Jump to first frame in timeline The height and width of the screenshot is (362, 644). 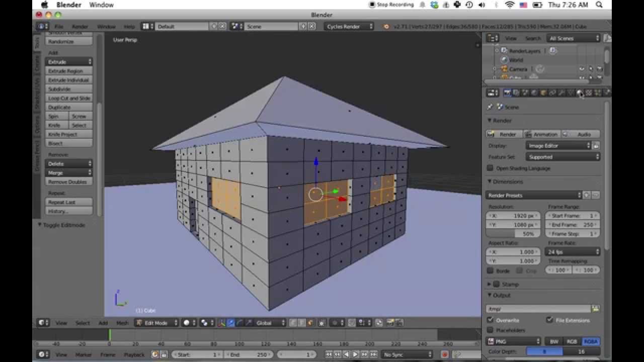329,354
